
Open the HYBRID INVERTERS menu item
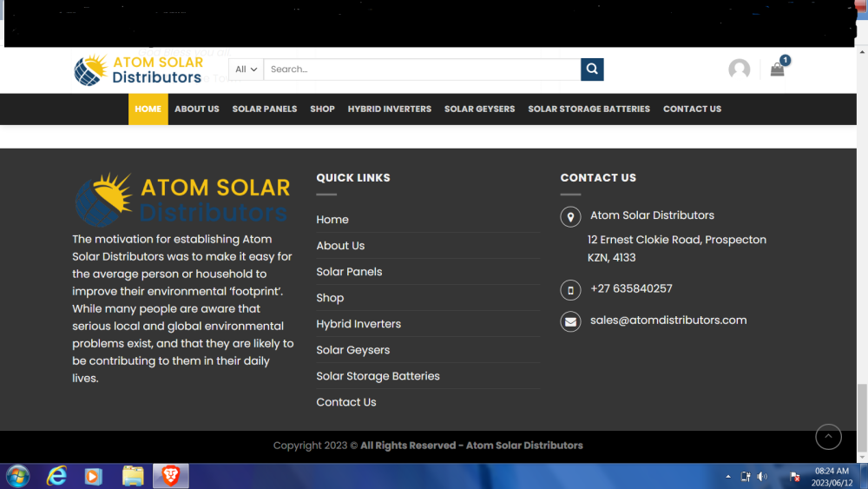click(389, 109)
